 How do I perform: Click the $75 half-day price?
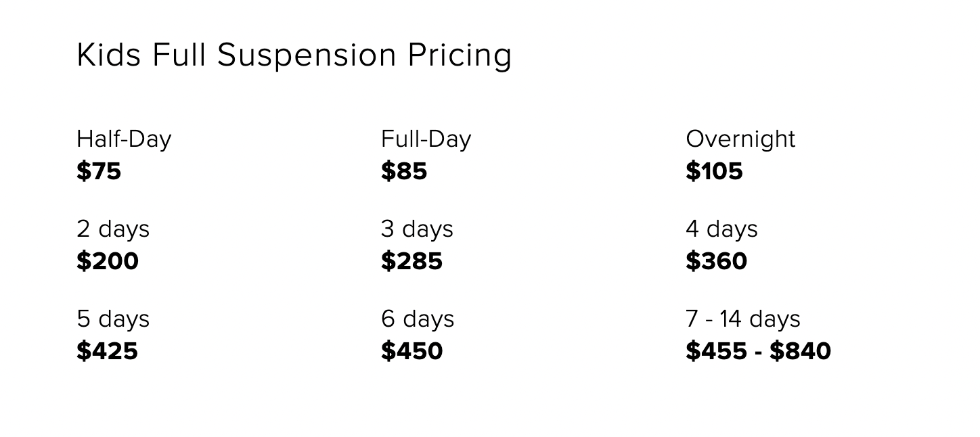coord(99,171)
